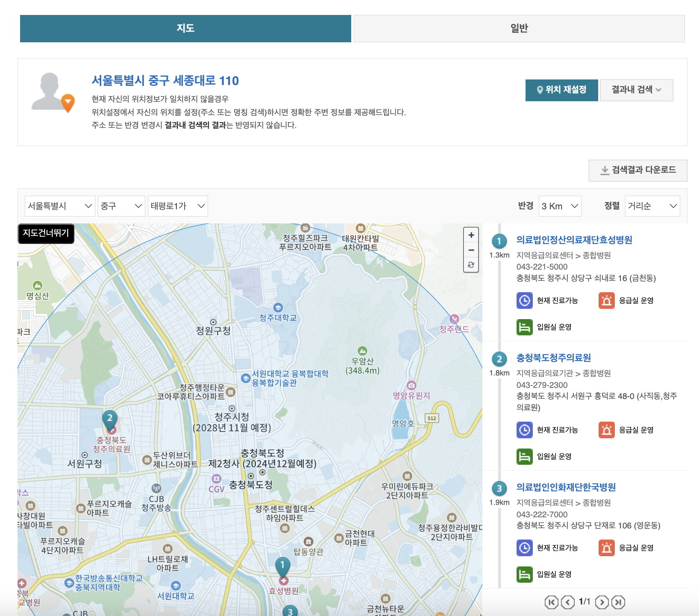Screen dimensions: 699x616
Task: Open 의료법인인화재단한국병원 hospital link
Action: click(566, 487)
